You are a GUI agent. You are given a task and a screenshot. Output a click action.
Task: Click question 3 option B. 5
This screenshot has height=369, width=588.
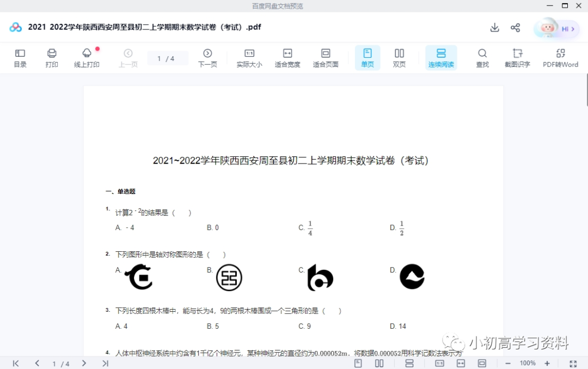[213, 326]
